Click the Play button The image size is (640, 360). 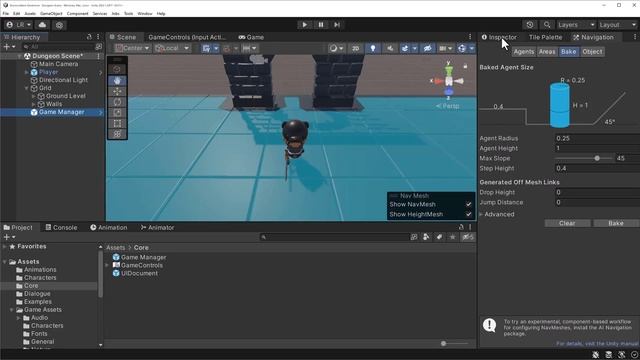click(x=304, y=25)
